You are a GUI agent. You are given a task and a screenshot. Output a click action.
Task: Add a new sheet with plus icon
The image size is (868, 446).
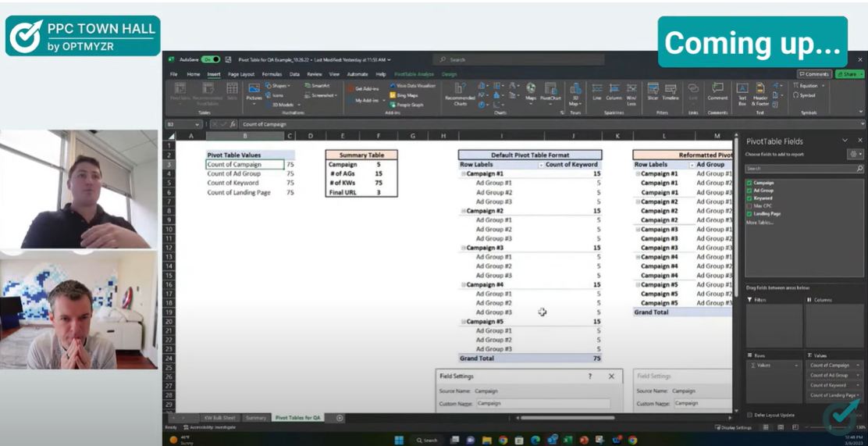click(x=340, y=418)
